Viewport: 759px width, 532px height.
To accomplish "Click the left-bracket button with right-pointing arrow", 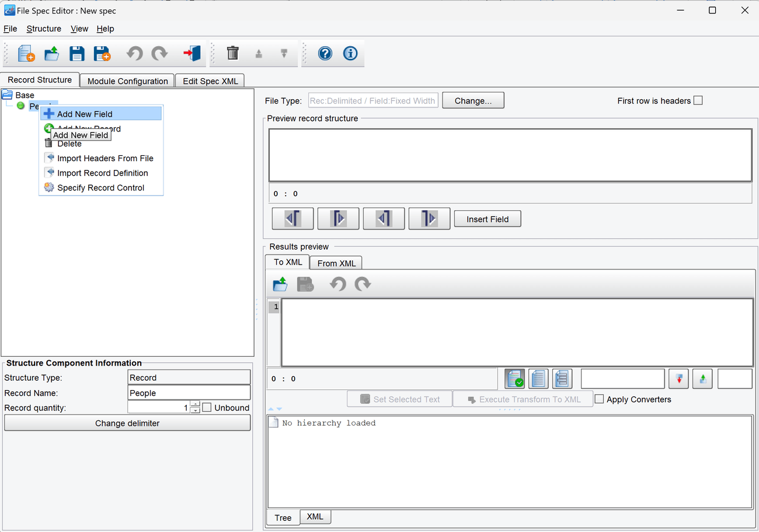I will pos(338,218).
